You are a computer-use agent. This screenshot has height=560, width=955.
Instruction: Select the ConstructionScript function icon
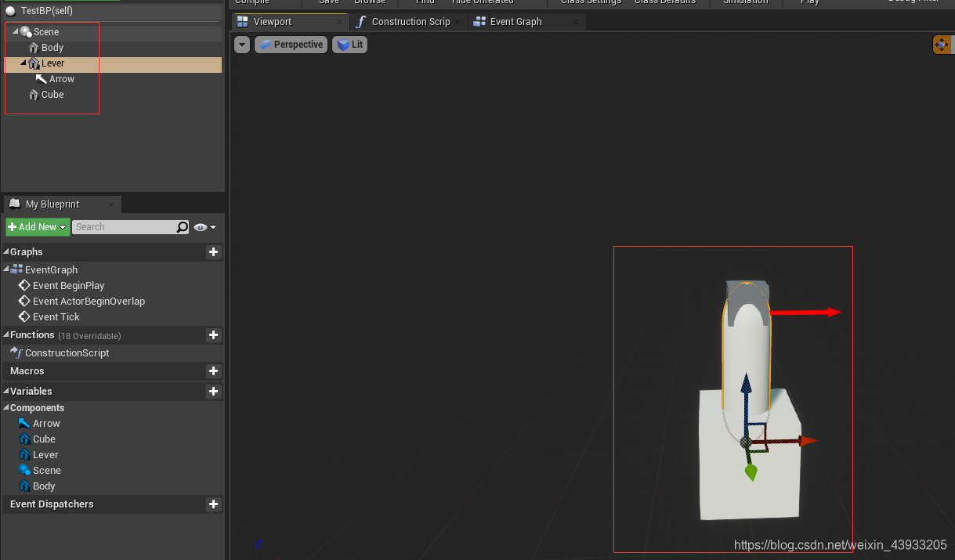coord(16,353)
